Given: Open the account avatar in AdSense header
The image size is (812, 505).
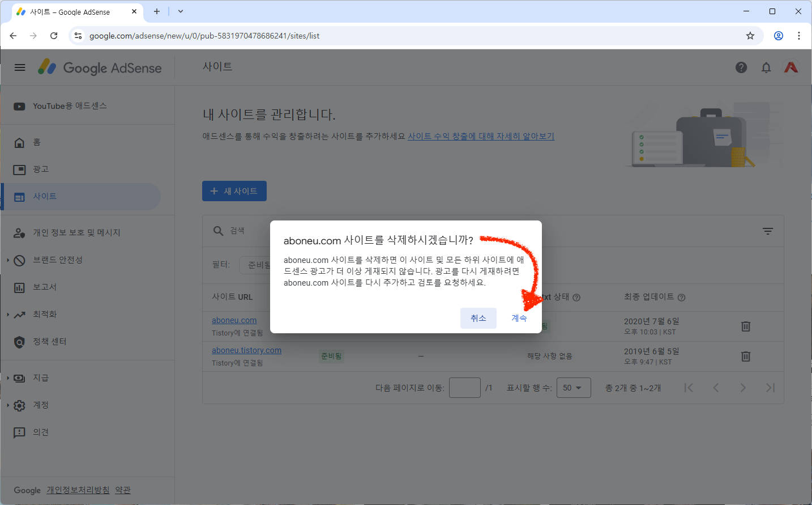Looking at the screenshot, I should click(791, 67).
